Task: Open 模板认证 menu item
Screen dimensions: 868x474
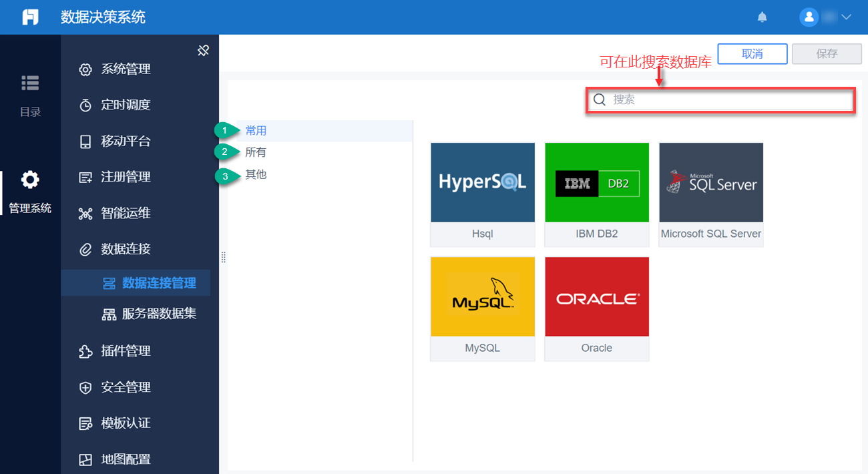Action: (126, 423)
